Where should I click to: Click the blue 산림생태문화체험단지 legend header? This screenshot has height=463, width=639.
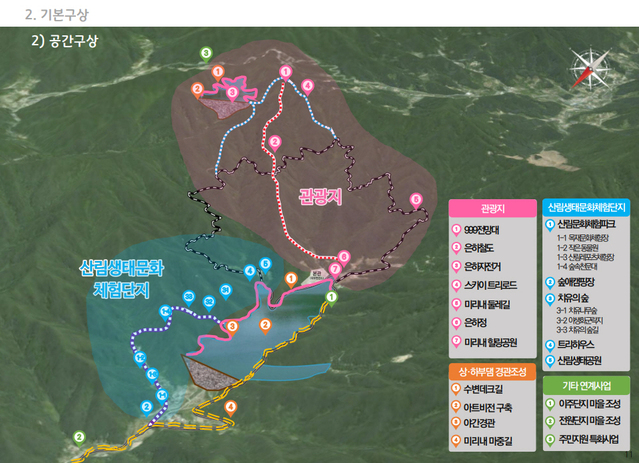click(x=587, y=207)
